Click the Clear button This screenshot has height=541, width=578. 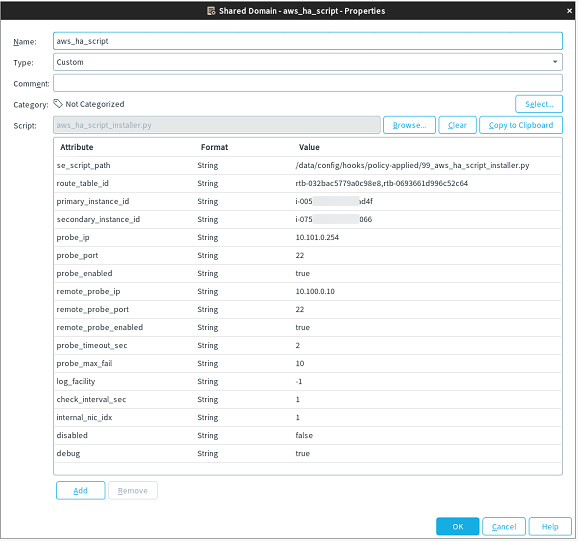457,125
